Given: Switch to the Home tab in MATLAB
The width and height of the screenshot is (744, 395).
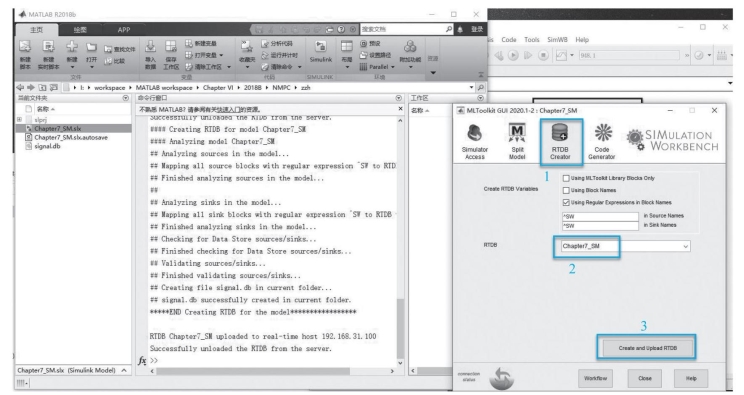Looking at the screenshot, I should [37, 30].
